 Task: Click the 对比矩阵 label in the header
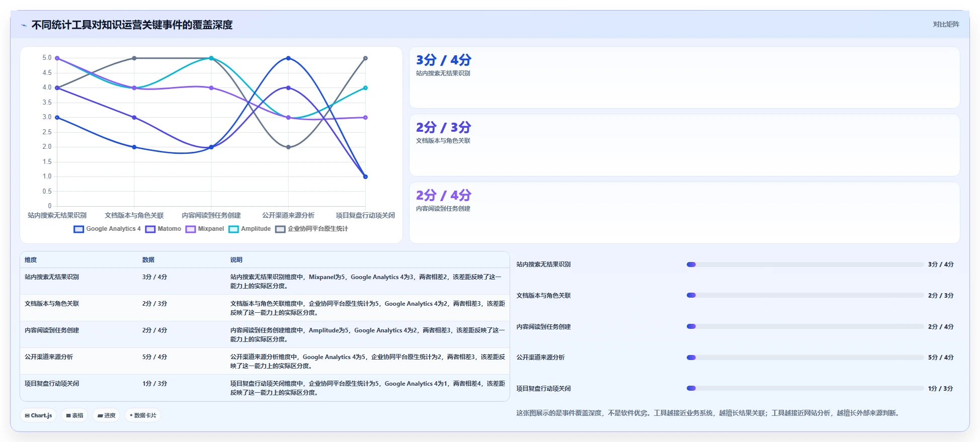click(x=946, y=24)
